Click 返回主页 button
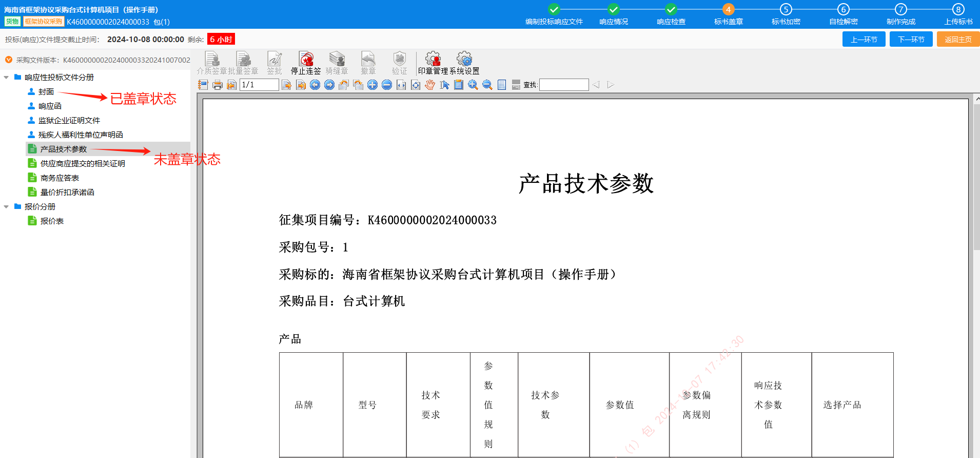 pyautogui.click(x=958, y=40)
